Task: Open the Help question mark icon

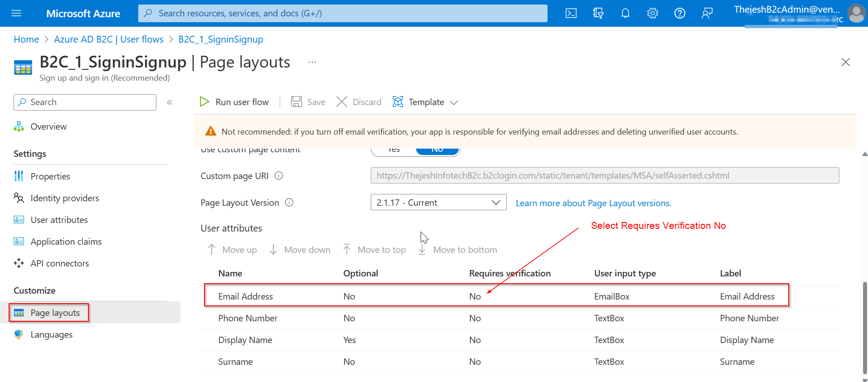Action: point(680,13)
